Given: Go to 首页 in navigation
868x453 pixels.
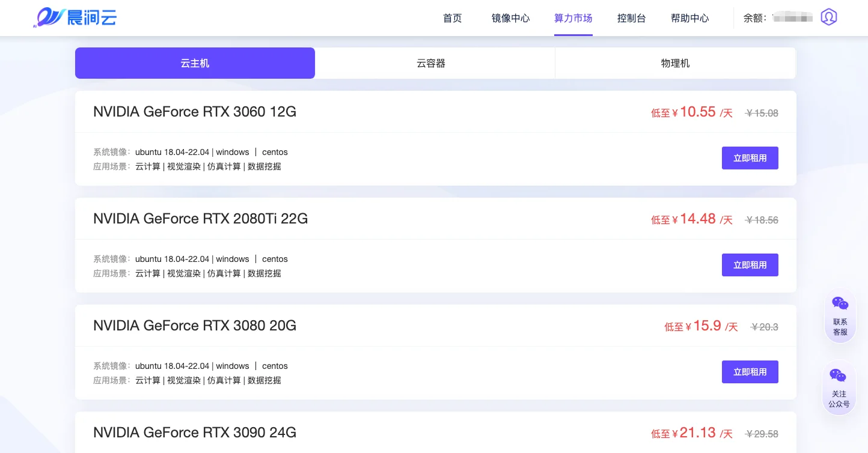Looking at the screenshot, I should 453,18.
